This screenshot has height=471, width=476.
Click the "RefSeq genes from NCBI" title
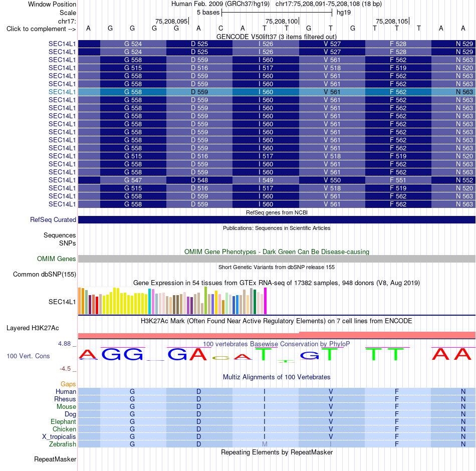tap(277, 212)
